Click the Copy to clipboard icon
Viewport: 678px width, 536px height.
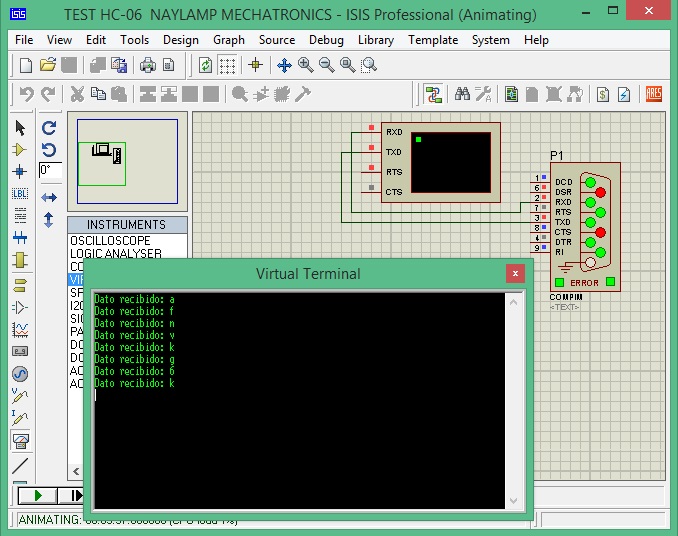99,94
